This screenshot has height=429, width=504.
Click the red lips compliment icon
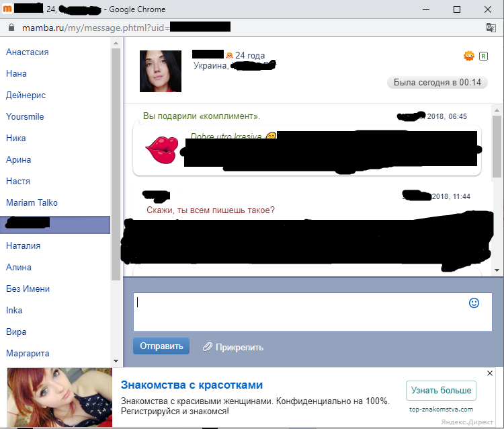click(x=162, y=149)
